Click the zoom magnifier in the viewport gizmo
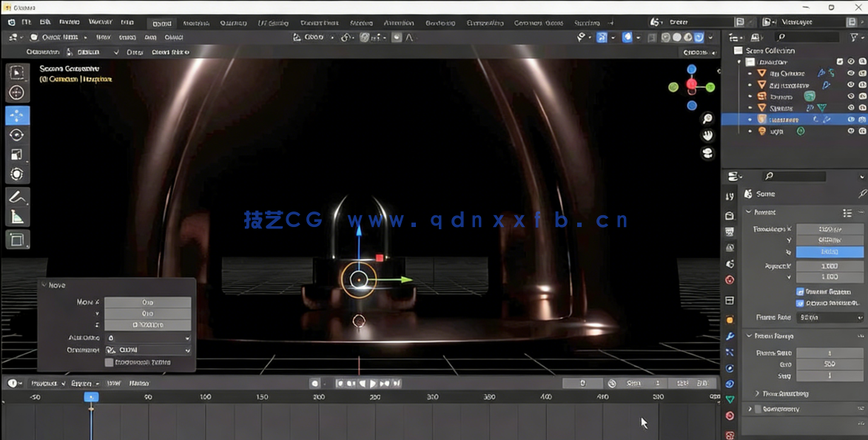The image size is (868, 440). click(707, 119)
